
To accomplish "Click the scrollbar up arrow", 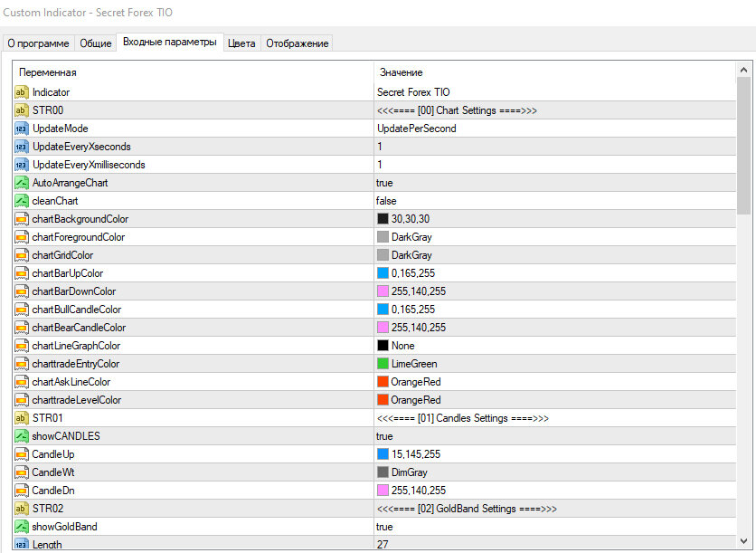I will (x=743, y=71).
